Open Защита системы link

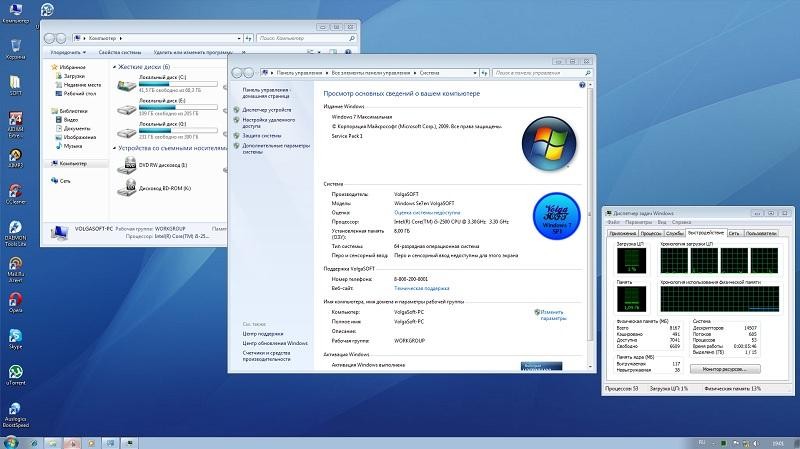262,136
